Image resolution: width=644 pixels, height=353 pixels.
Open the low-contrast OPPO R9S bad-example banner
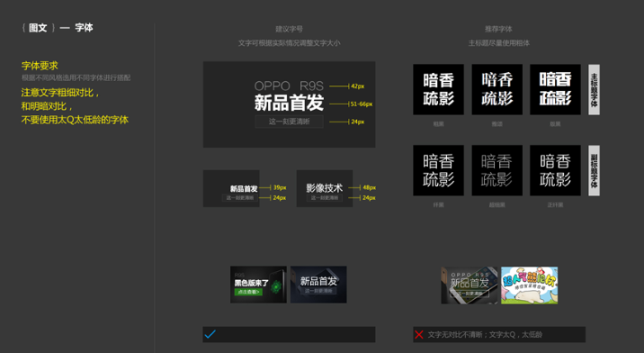click(x=469, y=285)
